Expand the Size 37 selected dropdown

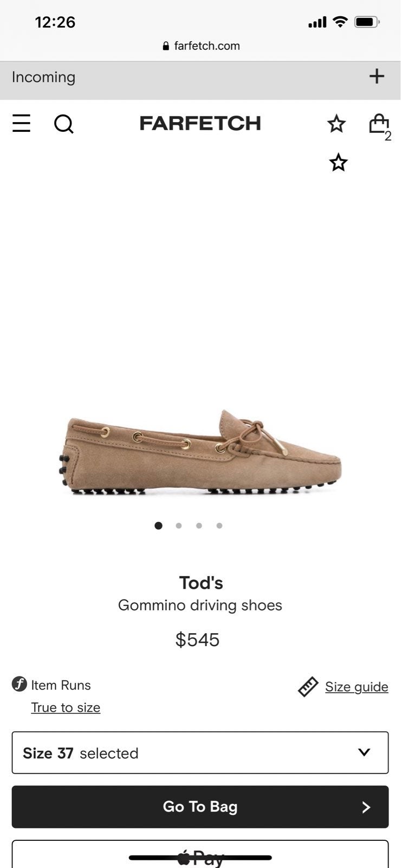200,752
